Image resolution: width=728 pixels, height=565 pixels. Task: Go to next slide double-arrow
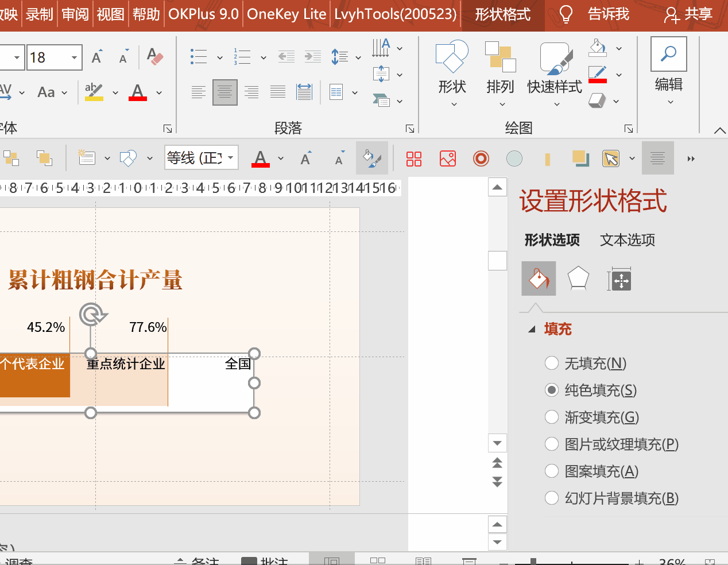pyautogui.click(x=497, y=481)
